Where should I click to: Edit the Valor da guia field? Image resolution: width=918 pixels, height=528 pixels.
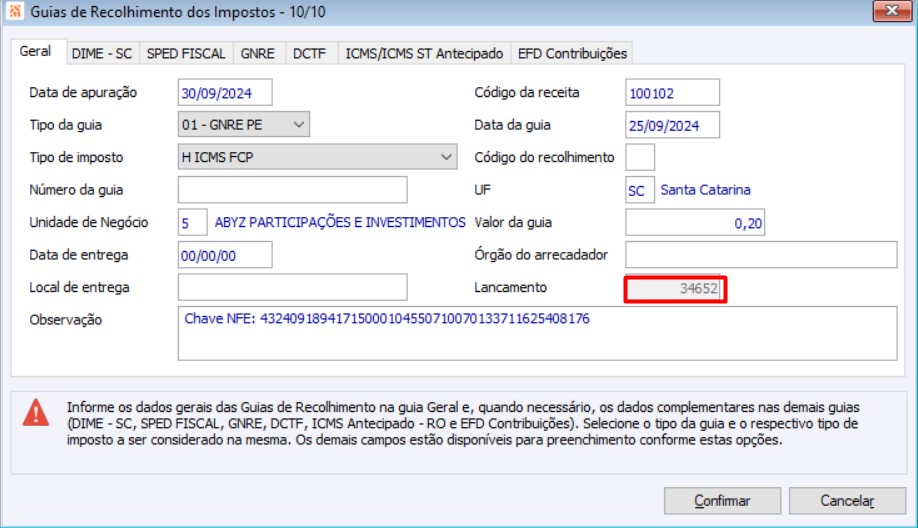pos(695,222)
